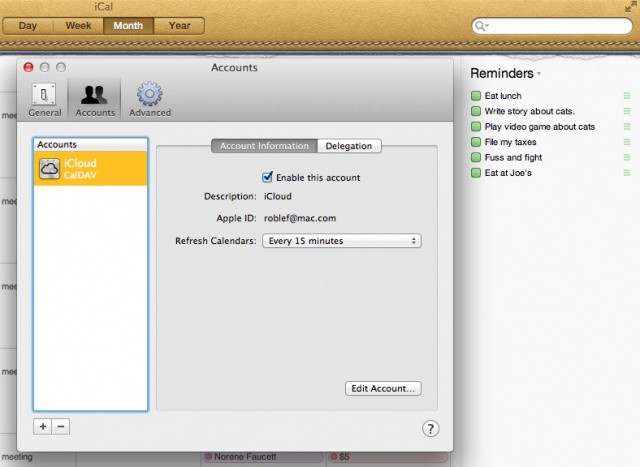This screenshot has height=467, width=640.
Task: Click info lines beside Write story about cats
Action: tap(627, 111)
